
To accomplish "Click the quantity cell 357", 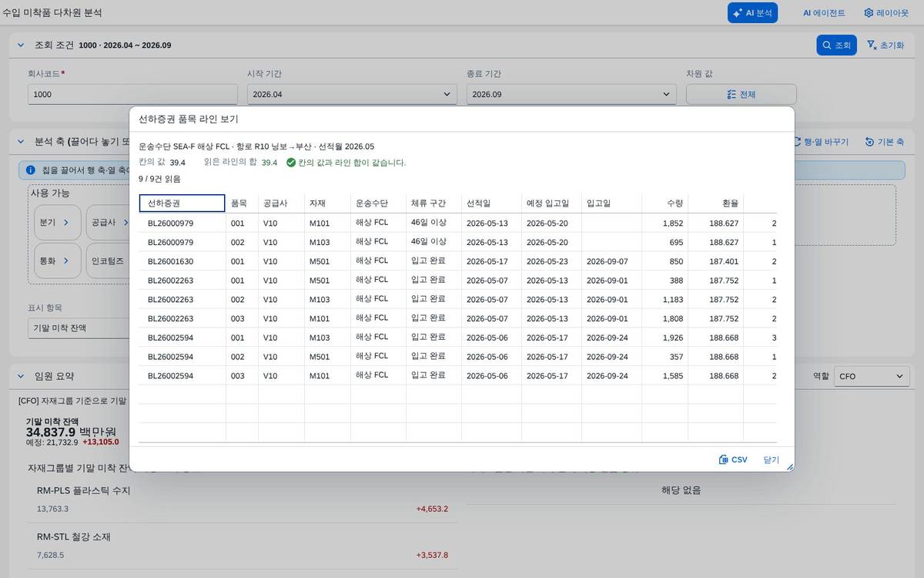I will (665, 357).
